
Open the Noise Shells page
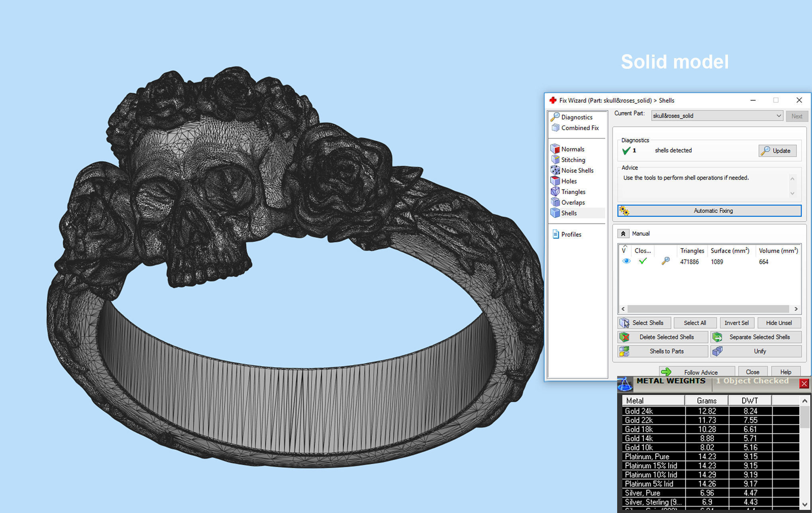(577, 170)
